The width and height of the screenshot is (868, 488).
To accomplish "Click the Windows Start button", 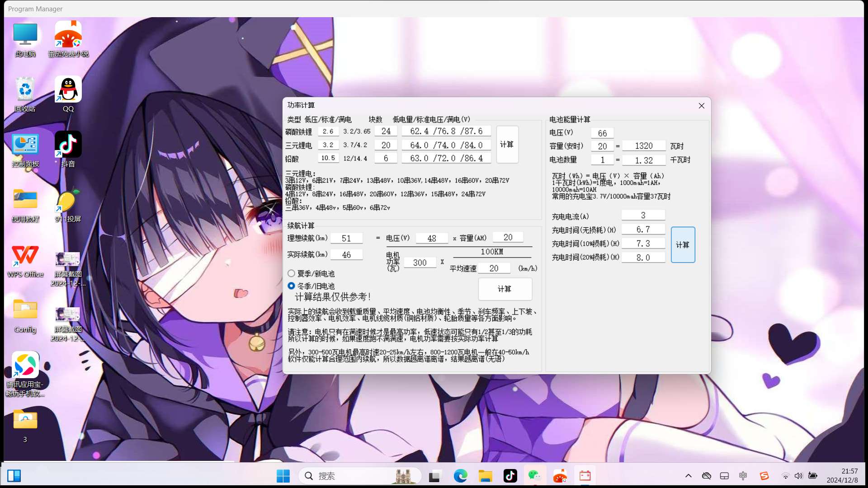I will coord(283,476).
